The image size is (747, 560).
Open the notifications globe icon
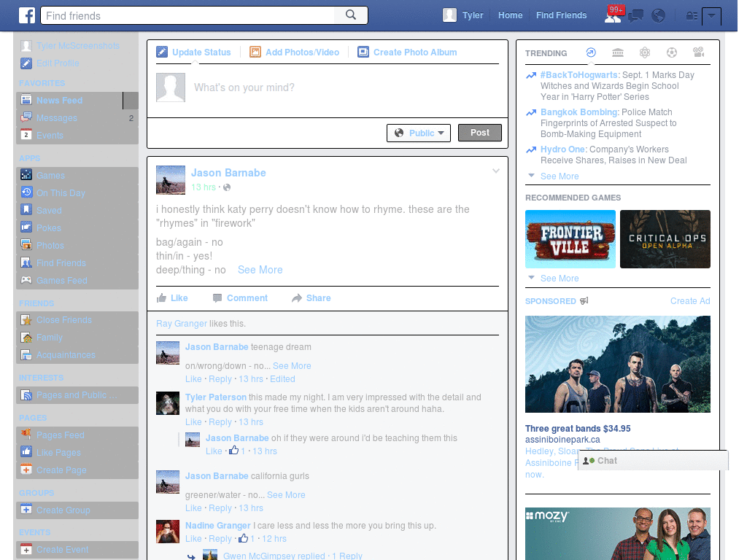[659, 16]
